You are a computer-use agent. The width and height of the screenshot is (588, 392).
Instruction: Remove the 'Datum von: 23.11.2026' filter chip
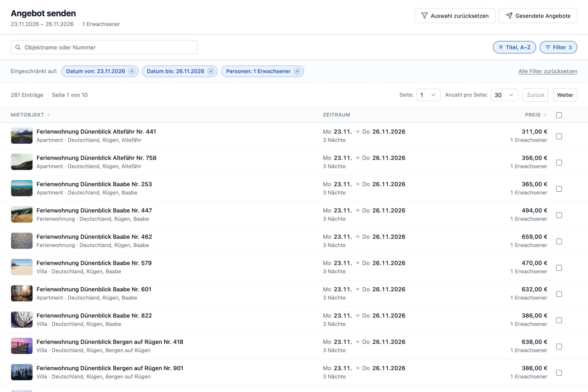tap(132, 71)
